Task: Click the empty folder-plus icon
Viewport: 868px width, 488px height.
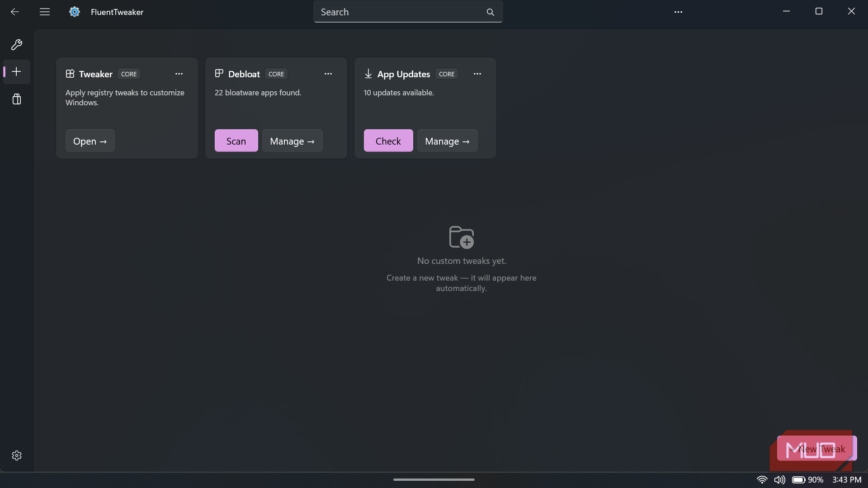Action: coord(462,237)
